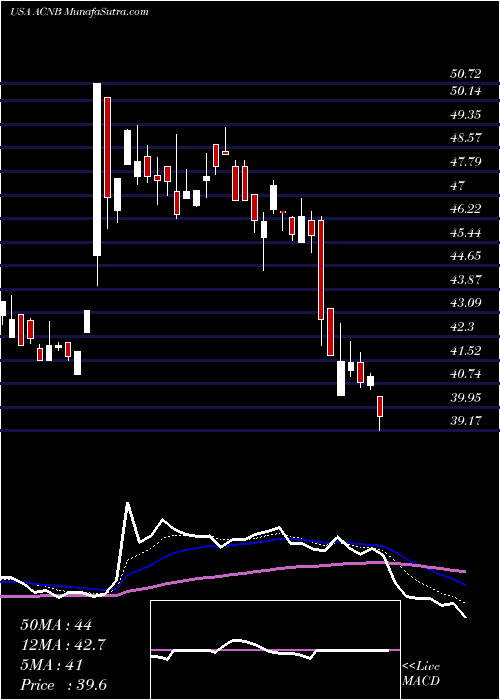Click the 39.17 price label

pyautogui.click(x=465, y=420)
